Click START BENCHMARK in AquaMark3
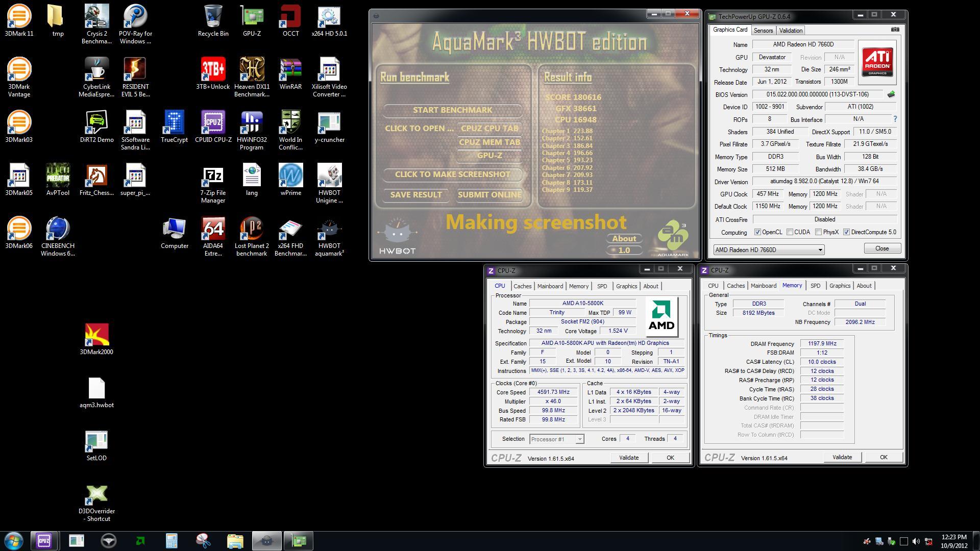 coord(452,110)
